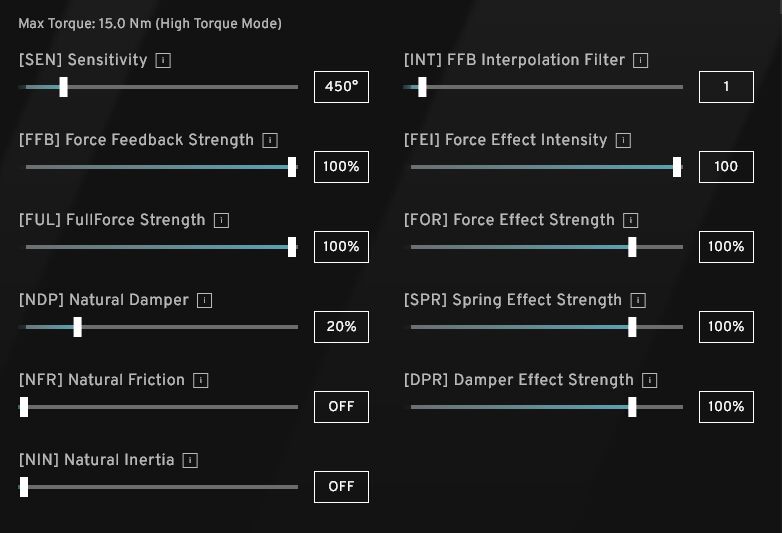Click Spring Effect Strength info icon
This screenshot has width=782, height=533.
pos(638,300)
